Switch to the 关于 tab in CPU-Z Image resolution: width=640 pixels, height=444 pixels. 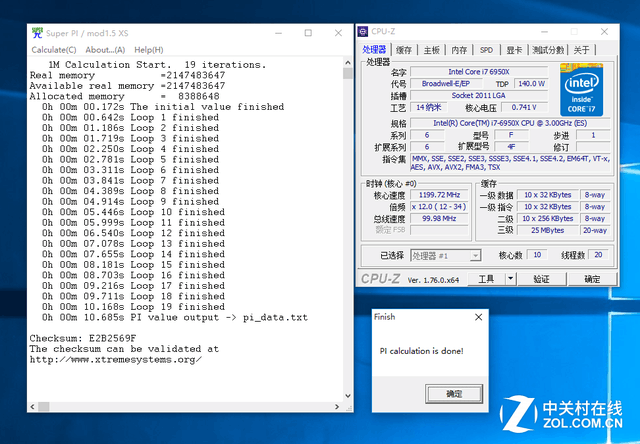click(x=582, y=50)
